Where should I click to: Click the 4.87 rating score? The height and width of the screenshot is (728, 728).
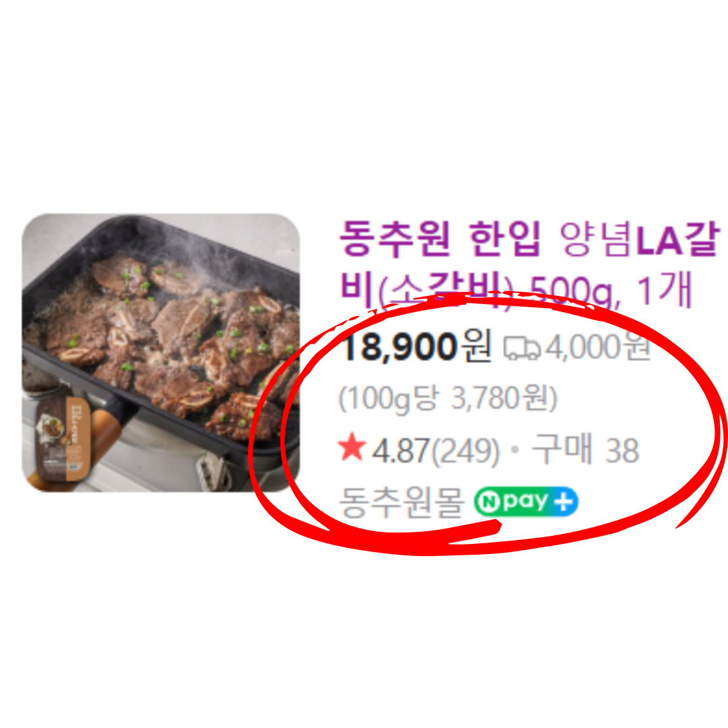tap(400, 450)
